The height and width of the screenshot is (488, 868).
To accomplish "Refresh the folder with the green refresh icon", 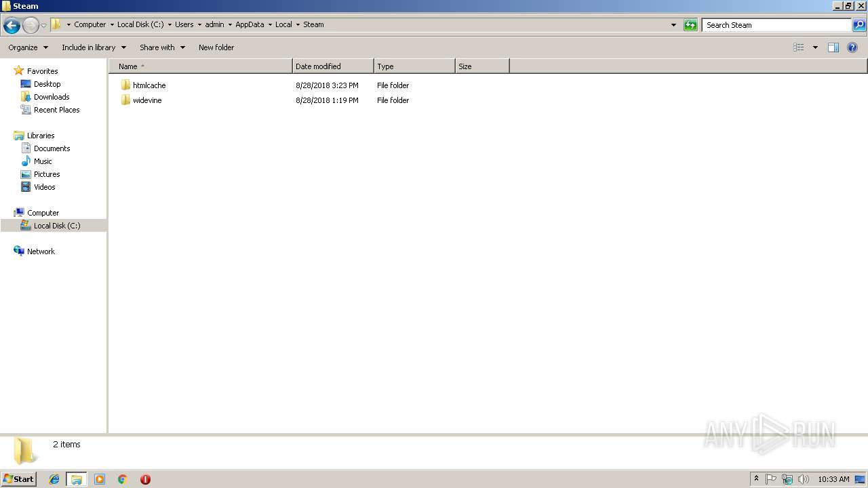I will (x=690, y=25).
